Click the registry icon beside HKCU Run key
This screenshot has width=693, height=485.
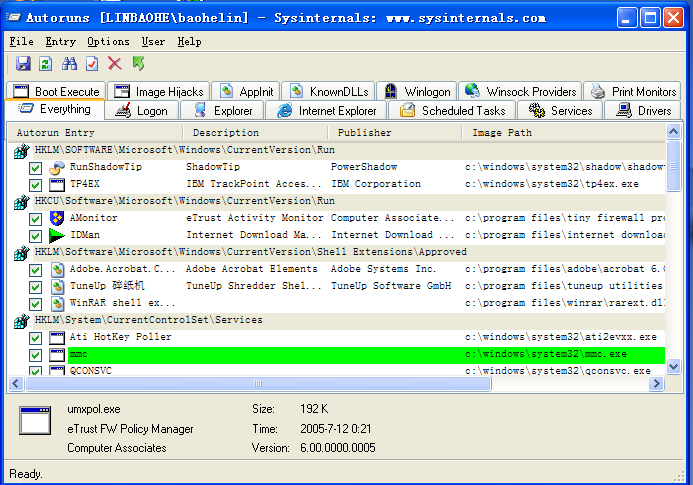click(21, 202)
